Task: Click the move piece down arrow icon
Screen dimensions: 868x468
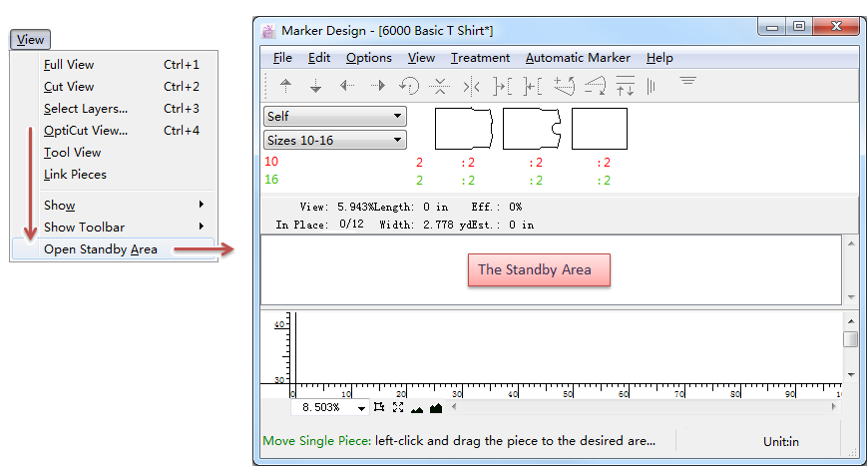Action: tap(315, 86)
